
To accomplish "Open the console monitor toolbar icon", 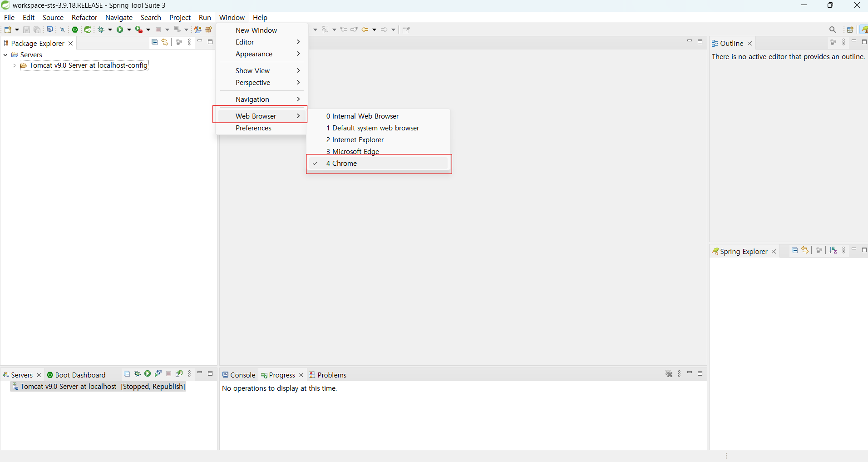I will click(x=49, y=30).
